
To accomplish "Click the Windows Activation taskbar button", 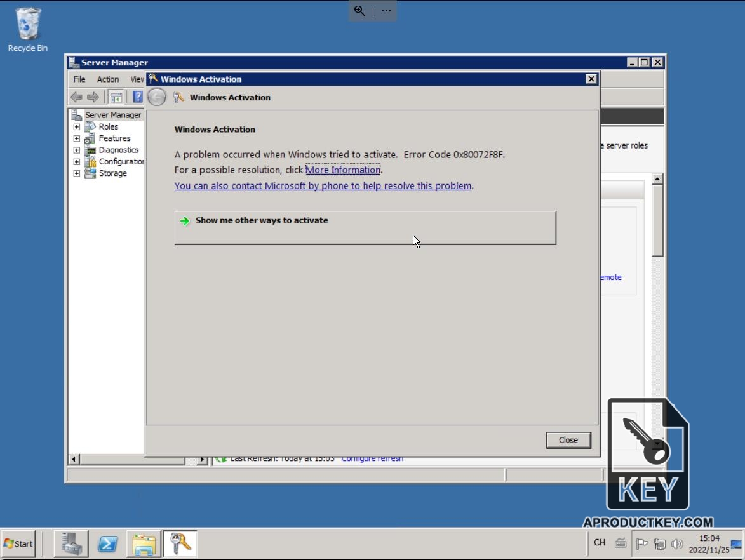I will click(x=180, y=544).
